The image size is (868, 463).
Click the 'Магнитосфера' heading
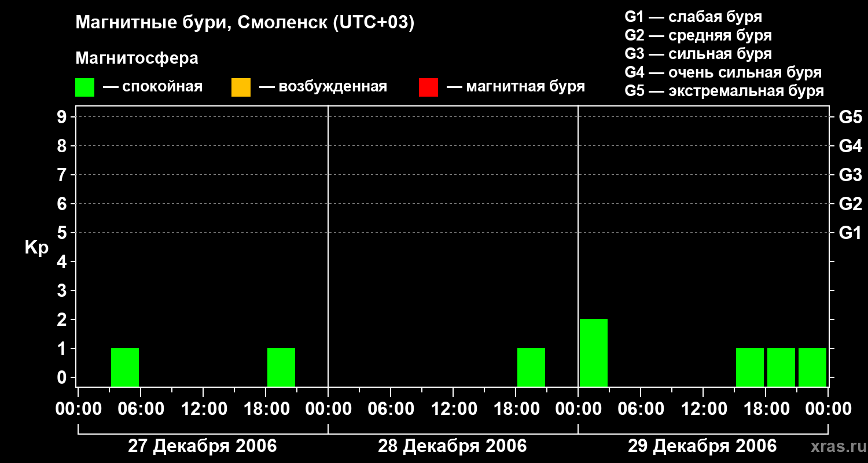(x=137, y=58)
